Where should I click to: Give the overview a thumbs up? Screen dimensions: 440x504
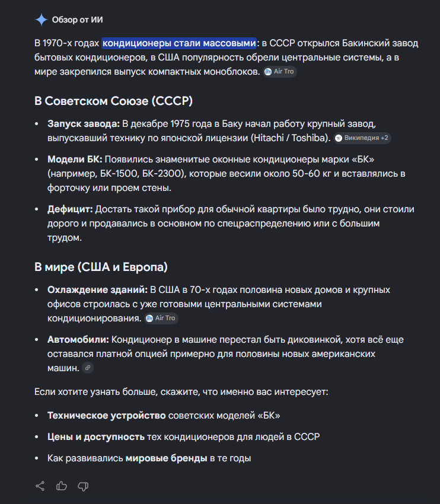[62, 486]
